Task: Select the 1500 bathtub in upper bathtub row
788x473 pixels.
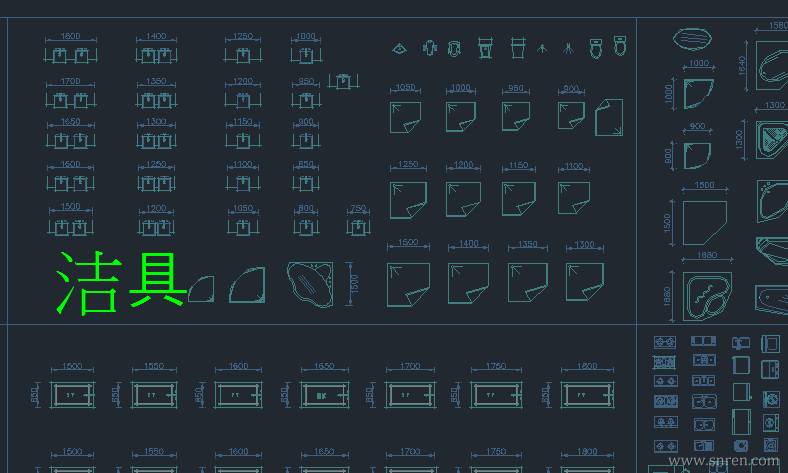Action: click(72, 395)
